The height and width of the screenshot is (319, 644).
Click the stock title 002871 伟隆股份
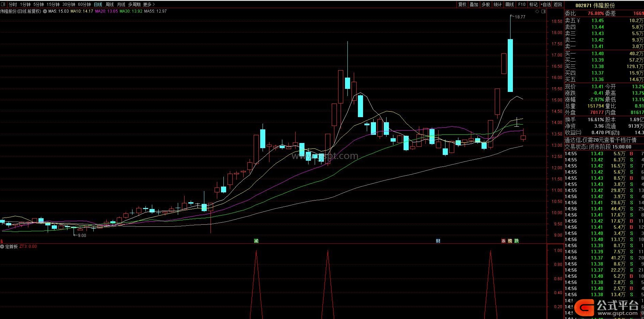pyautogui.click(x=595, y=5)
